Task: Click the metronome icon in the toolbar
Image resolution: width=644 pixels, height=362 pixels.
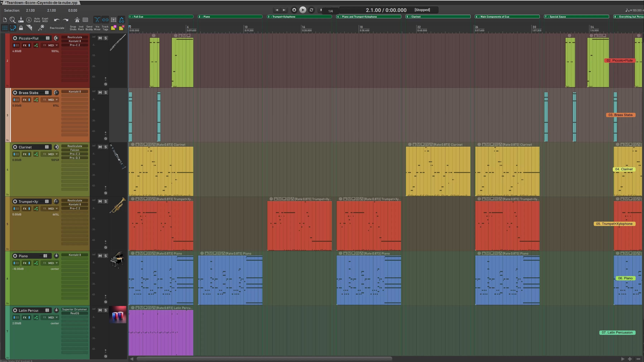Action: 77,20
